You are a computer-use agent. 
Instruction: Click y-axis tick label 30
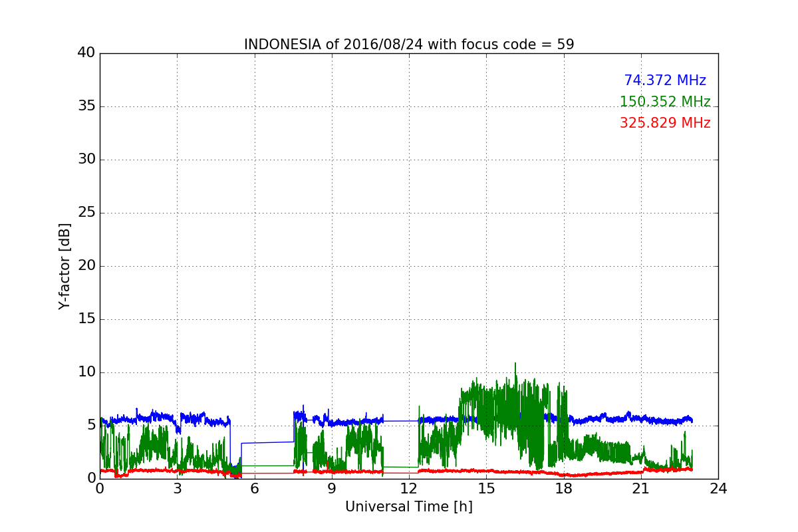click(x=86, y=159)
